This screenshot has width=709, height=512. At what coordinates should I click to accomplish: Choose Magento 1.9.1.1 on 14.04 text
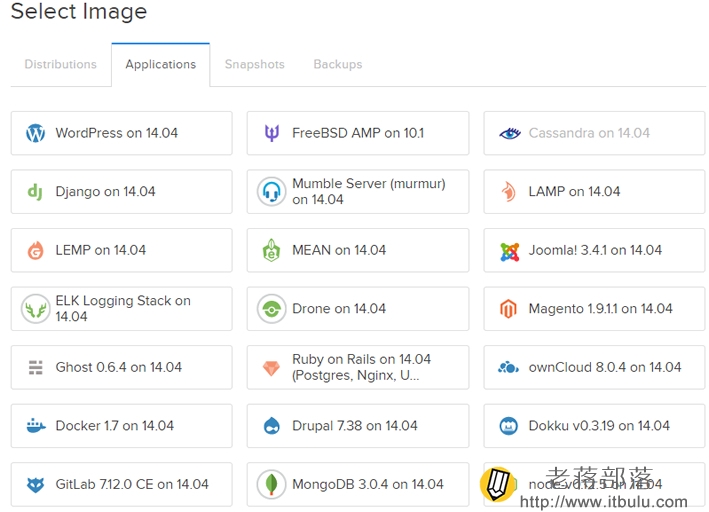[600, 308]
